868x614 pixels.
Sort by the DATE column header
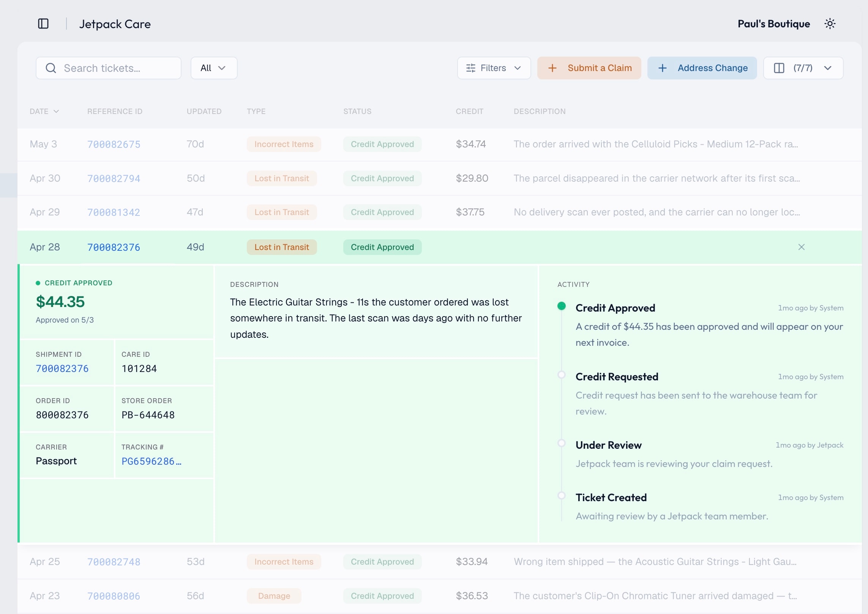[x=44, y=111]
